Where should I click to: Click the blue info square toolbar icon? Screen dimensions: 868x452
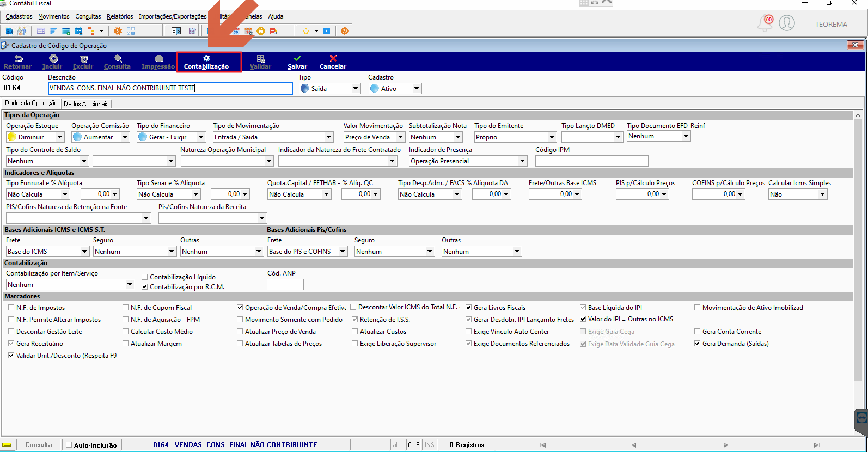(327, 31)
